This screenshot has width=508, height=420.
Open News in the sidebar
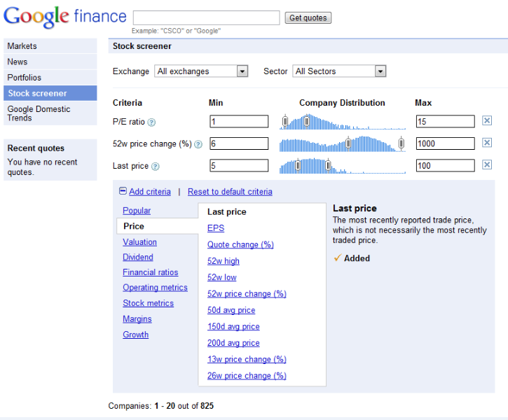click(50, 62)
